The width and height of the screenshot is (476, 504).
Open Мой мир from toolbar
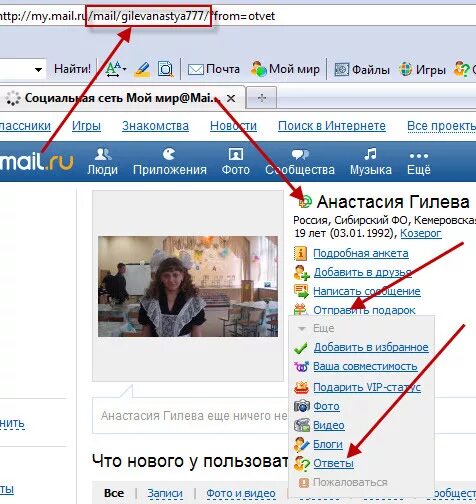click(x=285, y=69)
